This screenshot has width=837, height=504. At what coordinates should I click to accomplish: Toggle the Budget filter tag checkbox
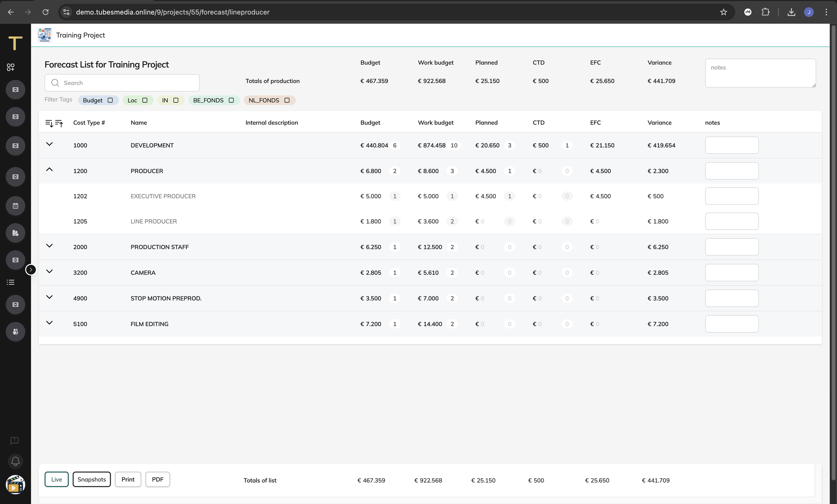(x=110, y=100)
